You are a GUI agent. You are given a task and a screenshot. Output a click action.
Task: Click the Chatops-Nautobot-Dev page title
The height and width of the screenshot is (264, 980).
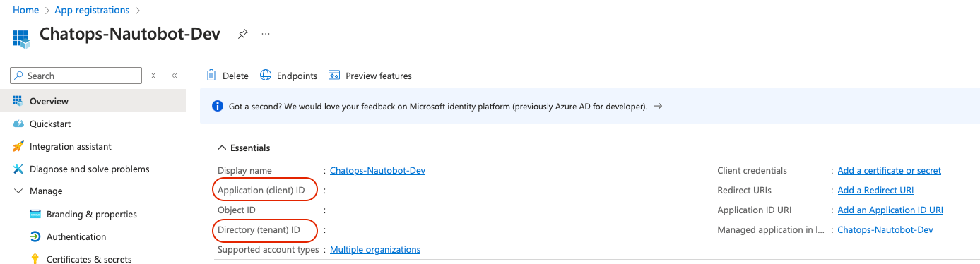point(130,34)
